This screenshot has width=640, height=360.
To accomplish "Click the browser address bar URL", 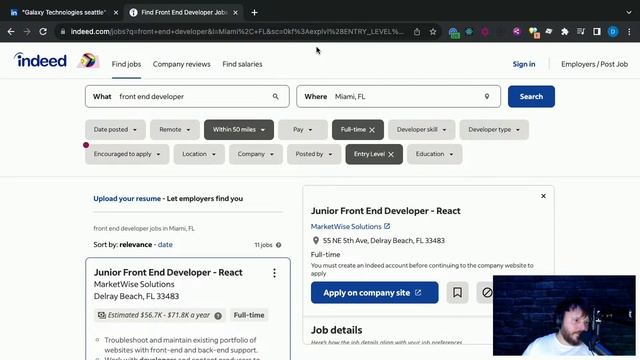I will (237, 31).
